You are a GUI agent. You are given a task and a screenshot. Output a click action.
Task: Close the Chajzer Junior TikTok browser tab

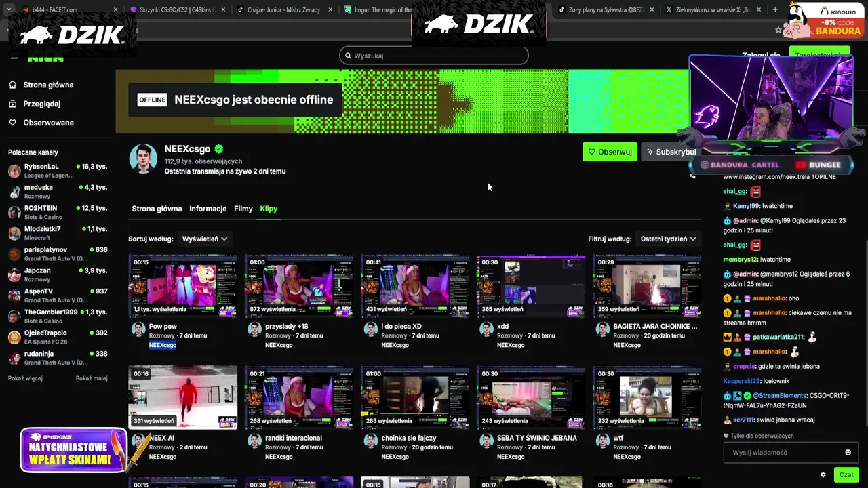click(x=330, y=9)
